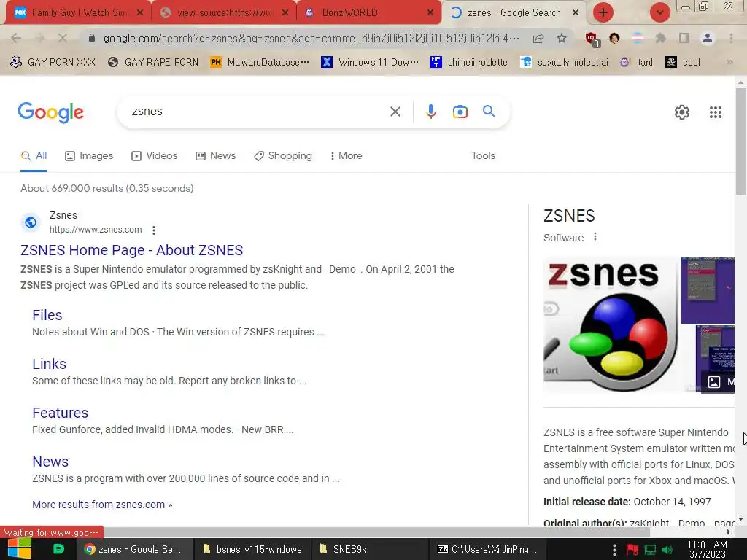Stop loading the current page
The width and height of the screenshot is (747, 560).
pos(63,38)
